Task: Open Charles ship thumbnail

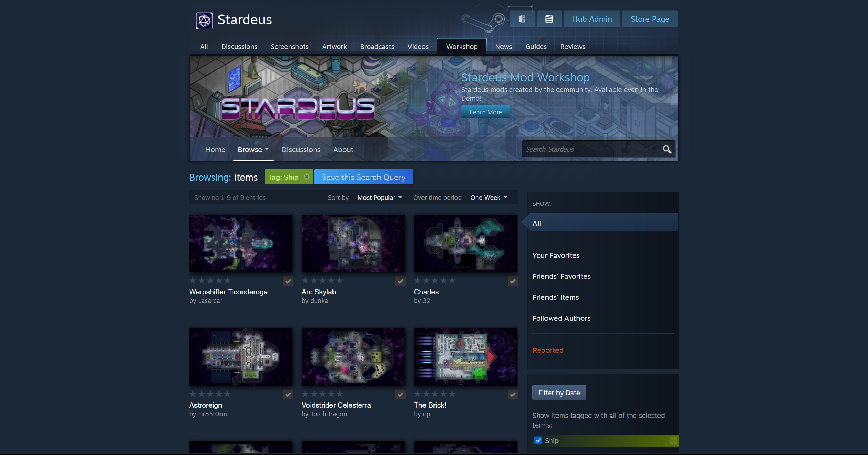Action: [x=465, y=243]
